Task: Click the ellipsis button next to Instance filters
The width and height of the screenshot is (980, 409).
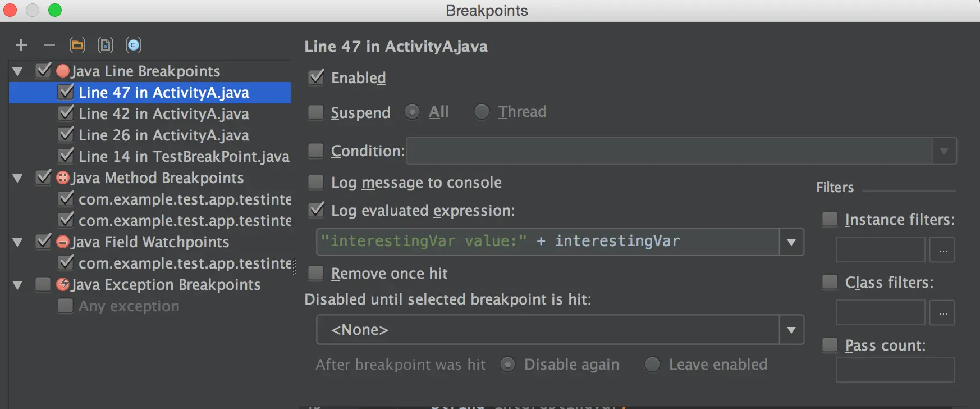Action: 943,250
